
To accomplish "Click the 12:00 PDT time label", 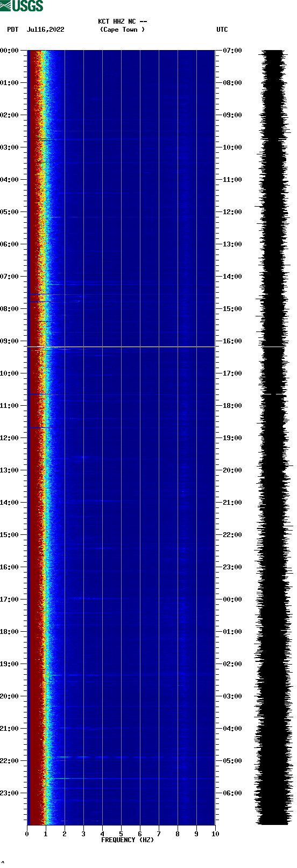I will 9,438.
